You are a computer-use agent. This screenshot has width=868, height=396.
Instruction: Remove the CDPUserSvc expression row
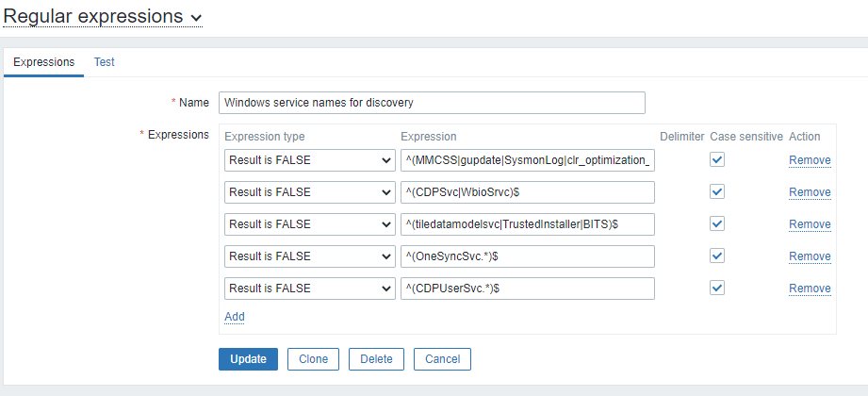(x=810, y=289)
